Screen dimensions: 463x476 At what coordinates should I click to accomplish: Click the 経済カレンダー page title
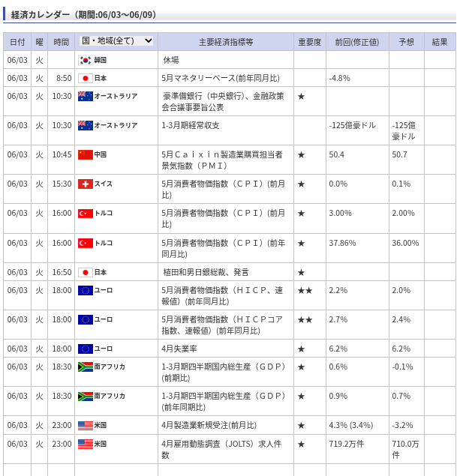pos(83,14)
